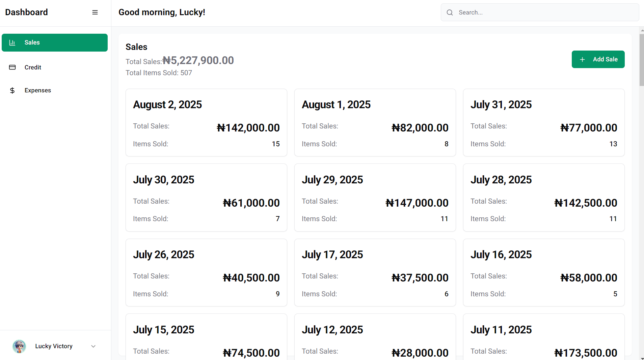
Task: Open the August 2, 2025 sales card
Action: tap(206, 122)
